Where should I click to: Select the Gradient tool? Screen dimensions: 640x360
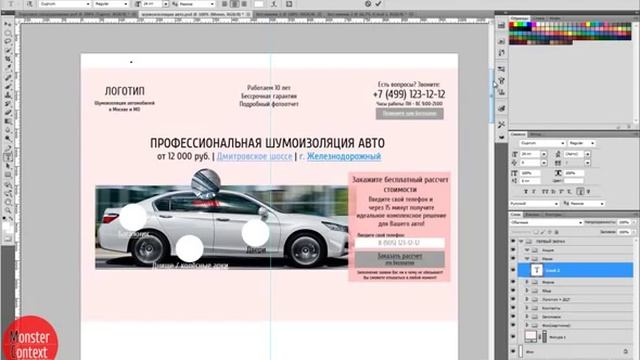pyautogui.click(x=8, y=122)
